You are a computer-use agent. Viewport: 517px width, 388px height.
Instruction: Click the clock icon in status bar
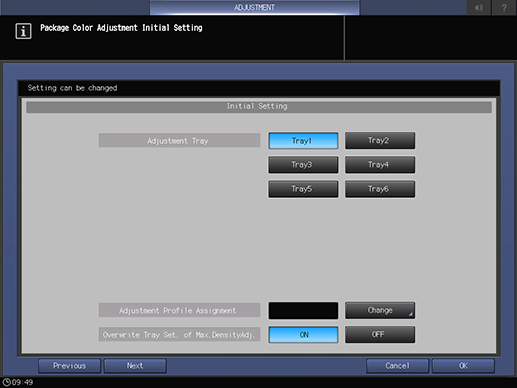pos(6,382)
